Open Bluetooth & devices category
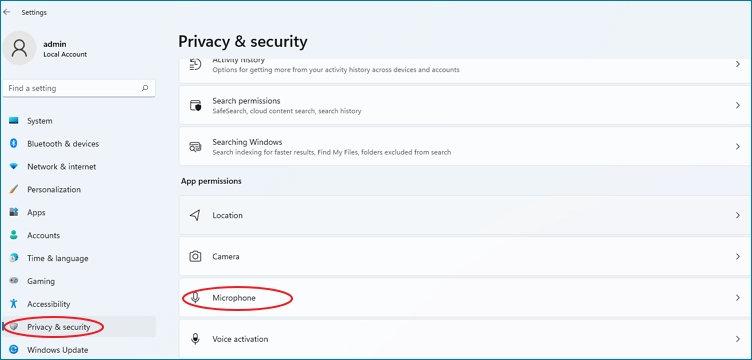752x360 pixels. pos(79,144)
